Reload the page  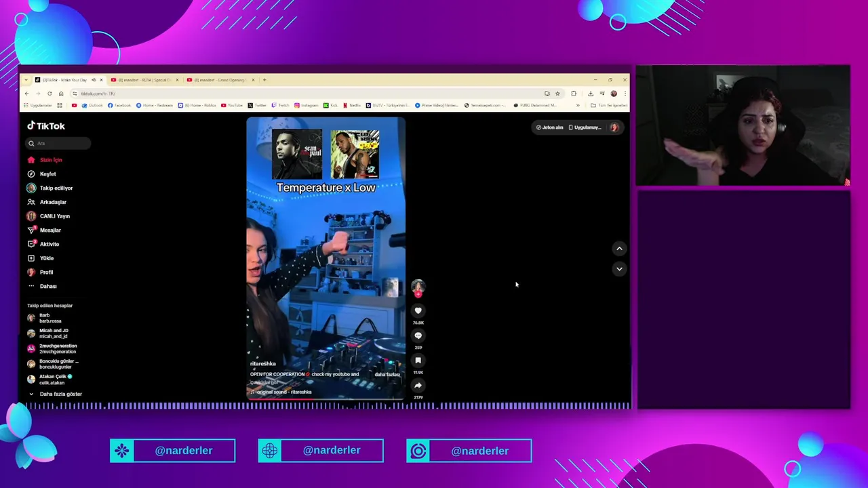(x=50, y=94)
